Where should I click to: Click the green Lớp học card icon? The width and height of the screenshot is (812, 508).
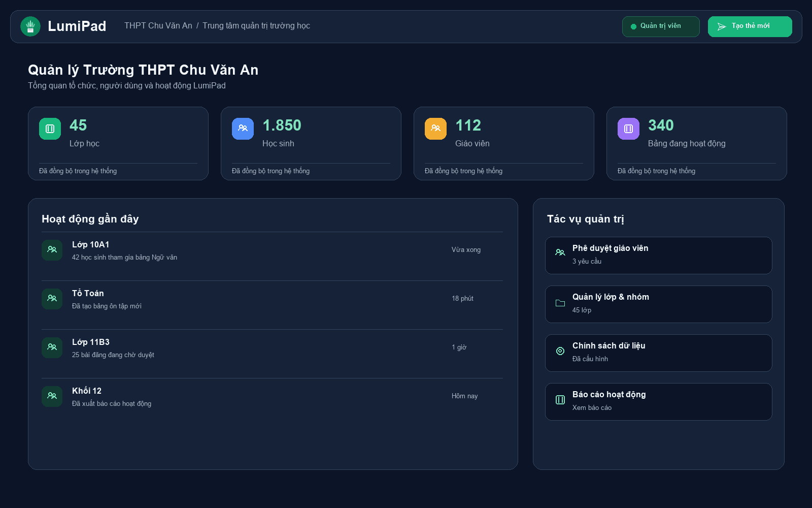click(50, 129)
